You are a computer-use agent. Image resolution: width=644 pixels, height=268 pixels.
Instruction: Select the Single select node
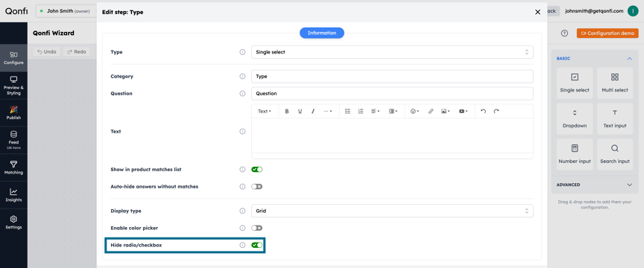[x=575, y=83]
